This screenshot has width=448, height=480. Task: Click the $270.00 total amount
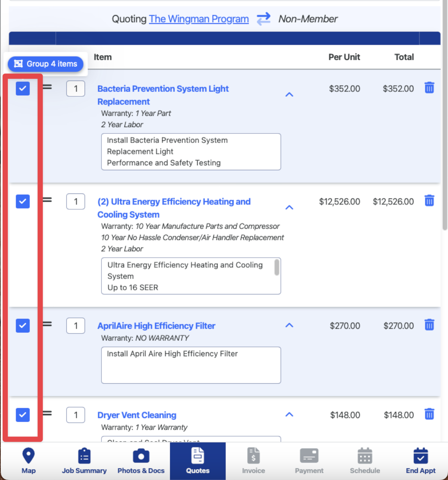(399, 326)
